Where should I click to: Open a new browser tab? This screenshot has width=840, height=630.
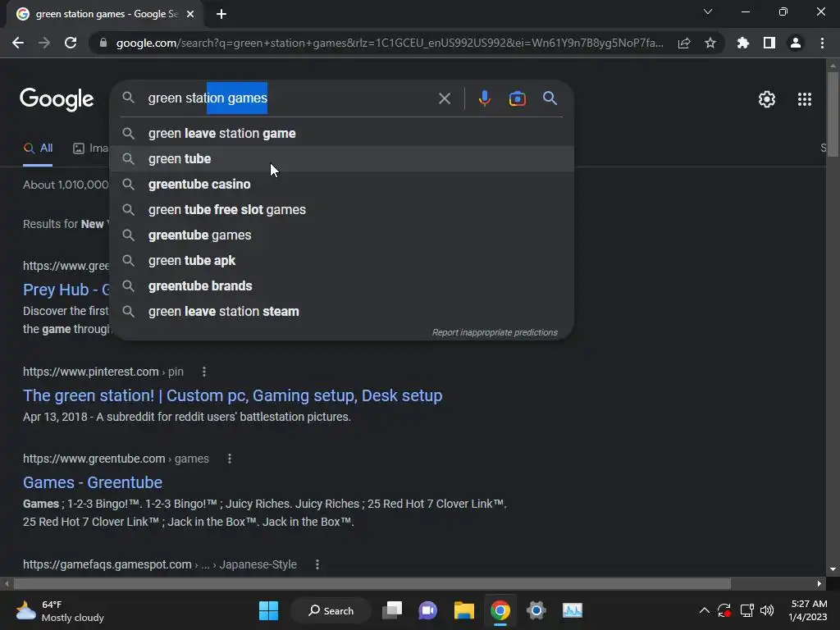[x=221, y=14]
